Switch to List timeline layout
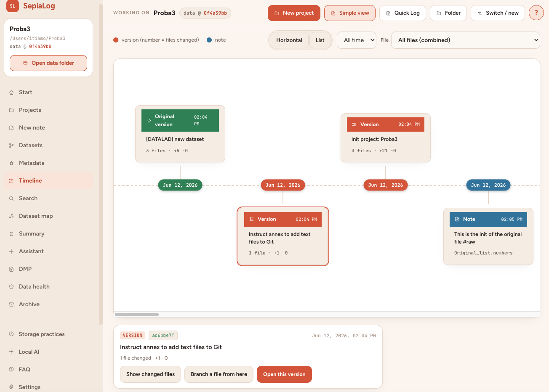Screen dimensions: 549x392 coord(320,40)
